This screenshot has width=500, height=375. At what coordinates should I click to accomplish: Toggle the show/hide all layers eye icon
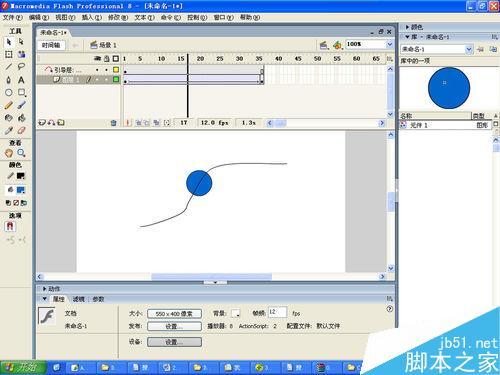point(98,59)
